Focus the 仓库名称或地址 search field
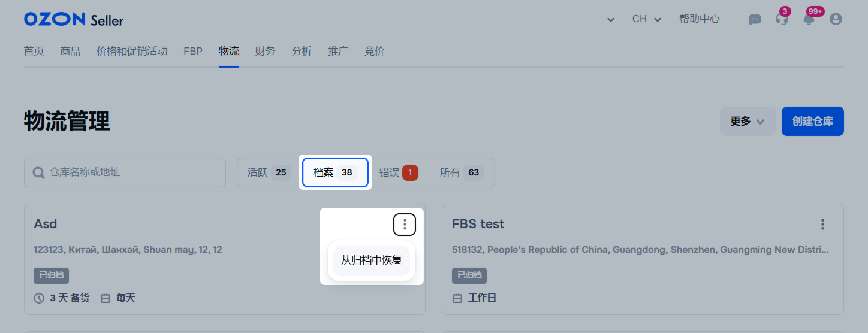This screenshot has height=333, width=868. [x=125, y=172]
